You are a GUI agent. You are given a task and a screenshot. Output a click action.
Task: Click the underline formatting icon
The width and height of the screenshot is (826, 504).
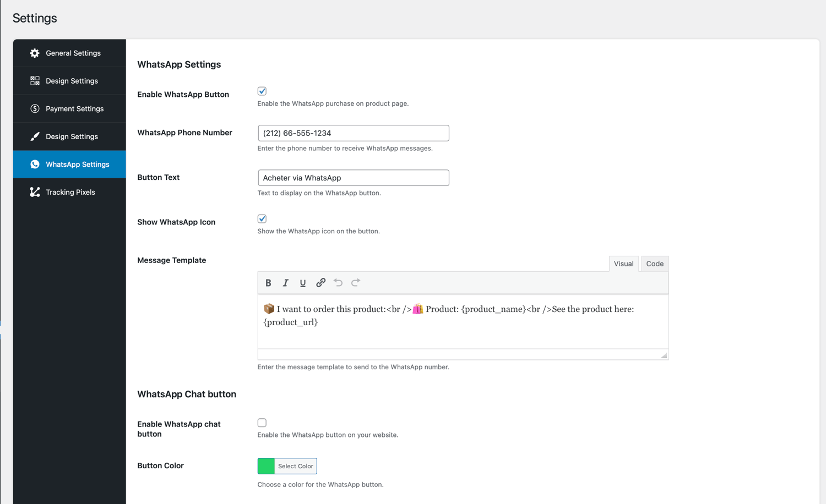pyautogui.click(x=303, y=283)
